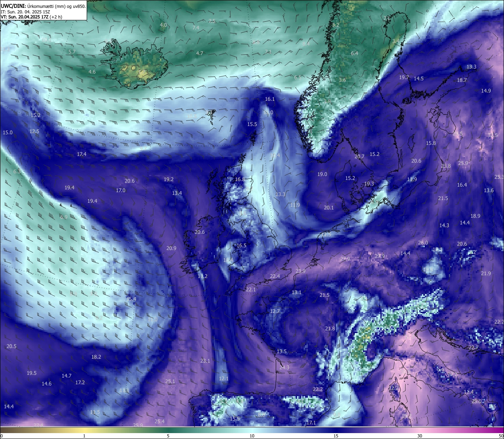
Task: Click the 21.8 value over southeast France
Action: coord(330,329)
